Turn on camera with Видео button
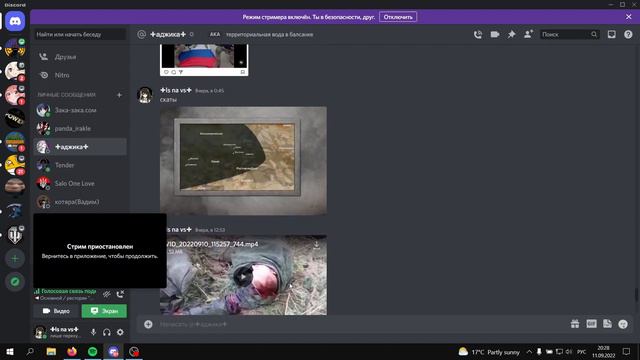Image resolution: width=640 pixels, height=360 pixels. point(56,311)
